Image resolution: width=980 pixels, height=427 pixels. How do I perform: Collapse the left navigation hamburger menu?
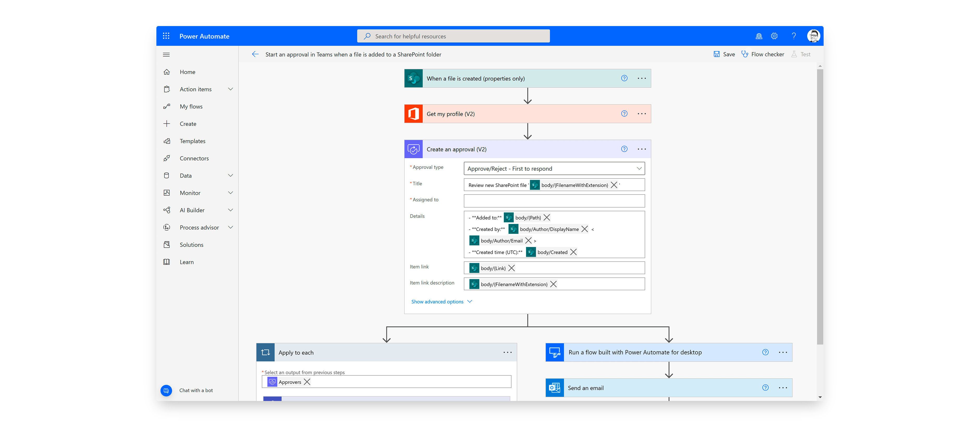point(166,55)
